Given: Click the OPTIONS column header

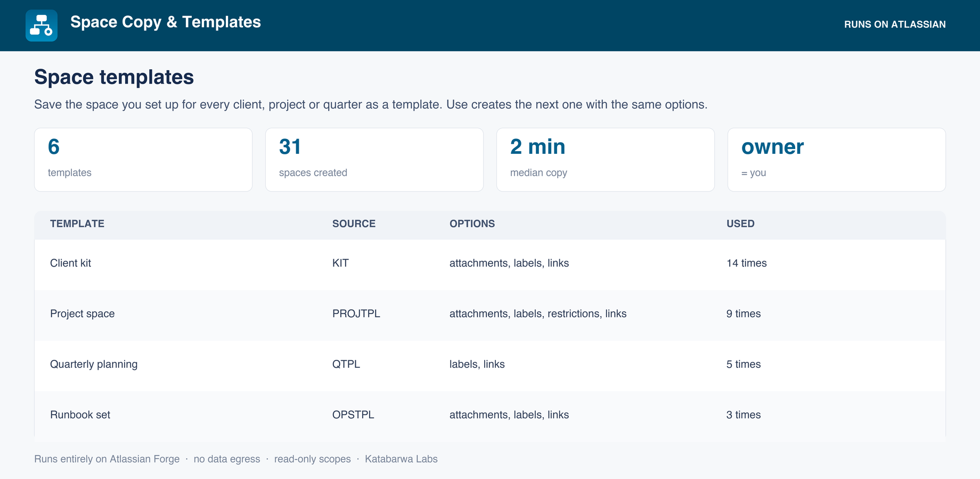Looking at the screenshot, I should (x=472, y=224).
